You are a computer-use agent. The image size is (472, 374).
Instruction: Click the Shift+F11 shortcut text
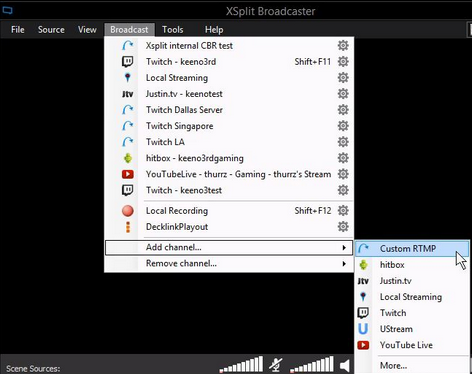(x=313, y=62)
